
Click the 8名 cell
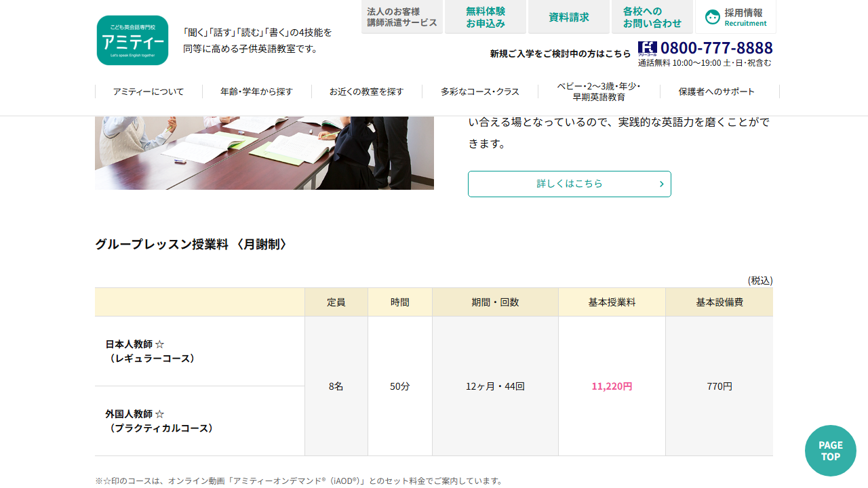(336, 386)
